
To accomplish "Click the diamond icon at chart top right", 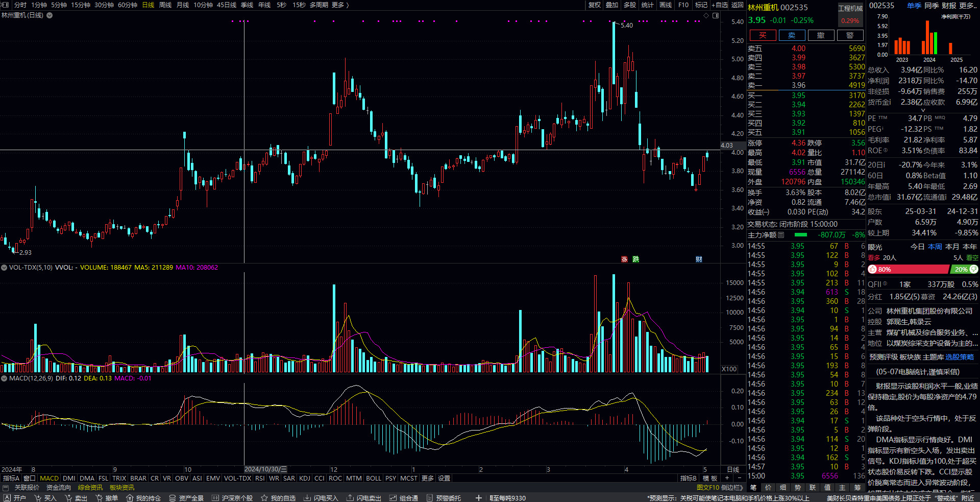I will tap(706, 15).
